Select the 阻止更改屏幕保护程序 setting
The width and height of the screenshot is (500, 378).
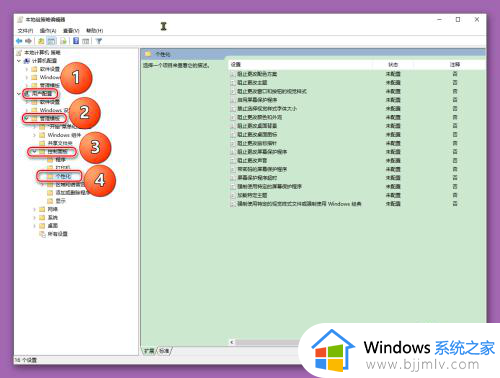pos(262,152)
